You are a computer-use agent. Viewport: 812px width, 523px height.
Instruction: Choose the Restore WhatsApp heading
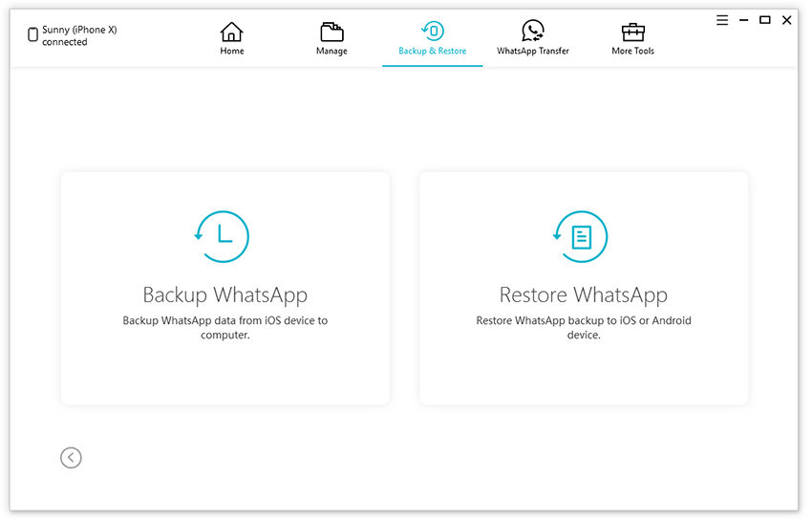[x=584, y=294]
